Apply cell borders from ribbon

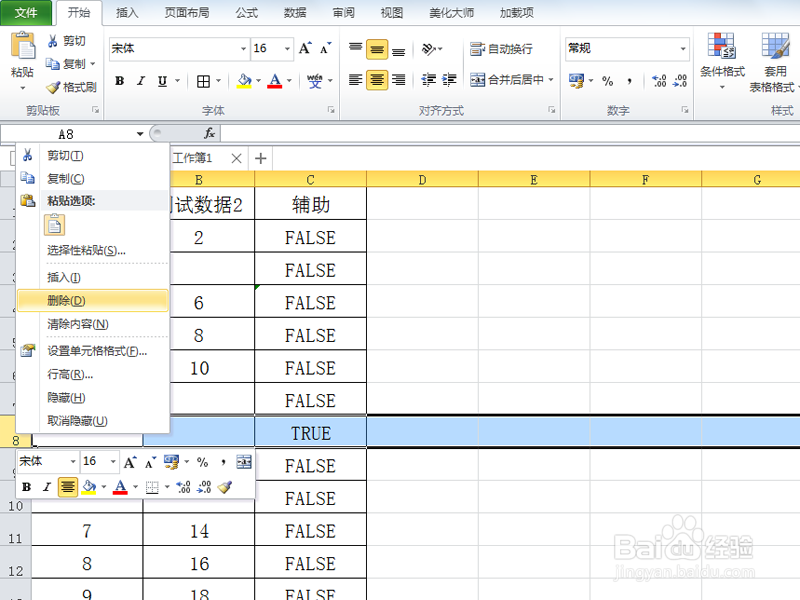[203, 81]
